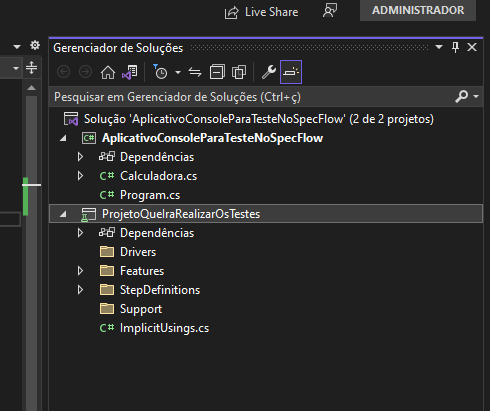Select the StepDefinitions folder

point(160,290)
